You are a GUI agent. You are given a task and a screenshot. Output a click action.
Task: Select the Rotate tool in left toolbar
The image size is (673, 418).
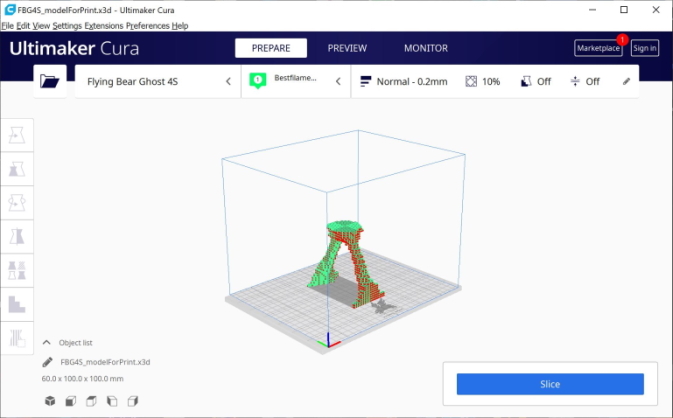17,203
